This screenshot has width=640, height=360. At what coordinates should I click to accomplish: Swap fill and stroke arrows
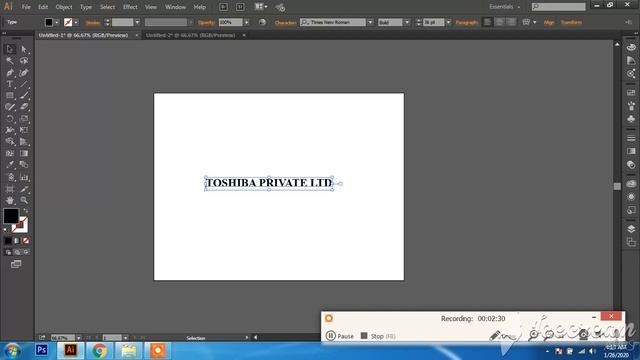tap(25, 211)
